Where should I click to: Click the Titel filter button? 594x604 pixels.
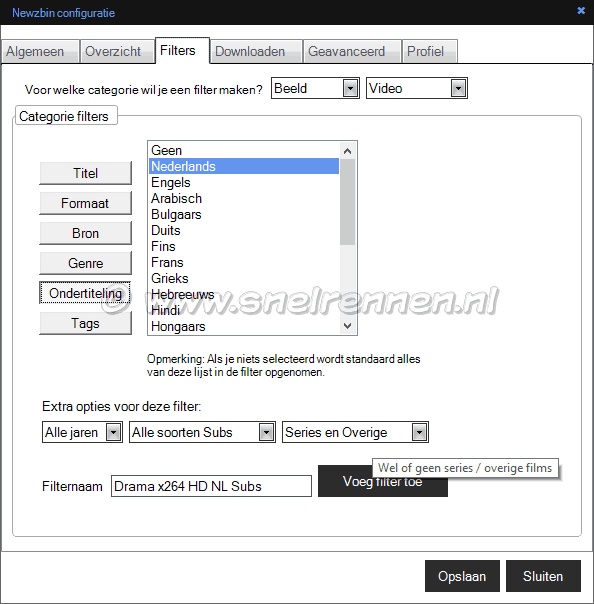tap(86, 173)
